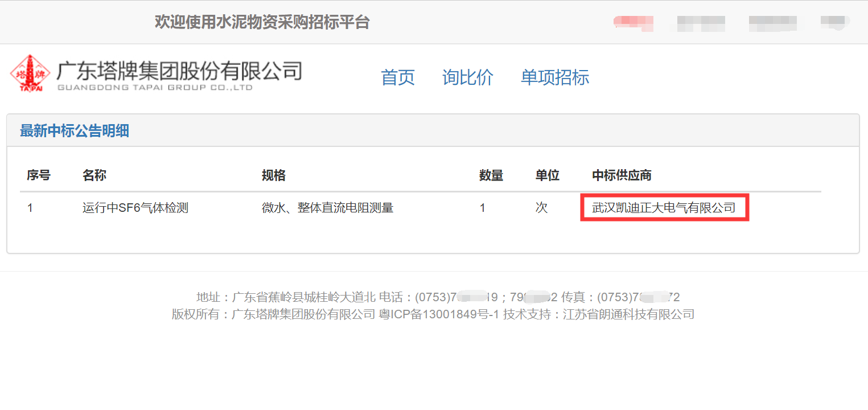The width and height of the screenshot is (868, 410).
Task: Click the 广东塔牌集团股份有限公司 company name
Action: pyautogui.click(x=179, y=72)
